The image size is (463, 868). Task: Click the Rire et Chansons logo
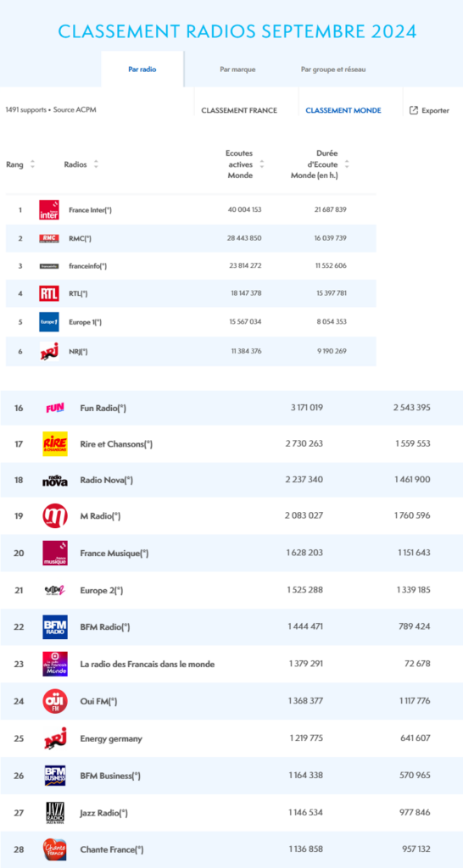click(55, 443)
